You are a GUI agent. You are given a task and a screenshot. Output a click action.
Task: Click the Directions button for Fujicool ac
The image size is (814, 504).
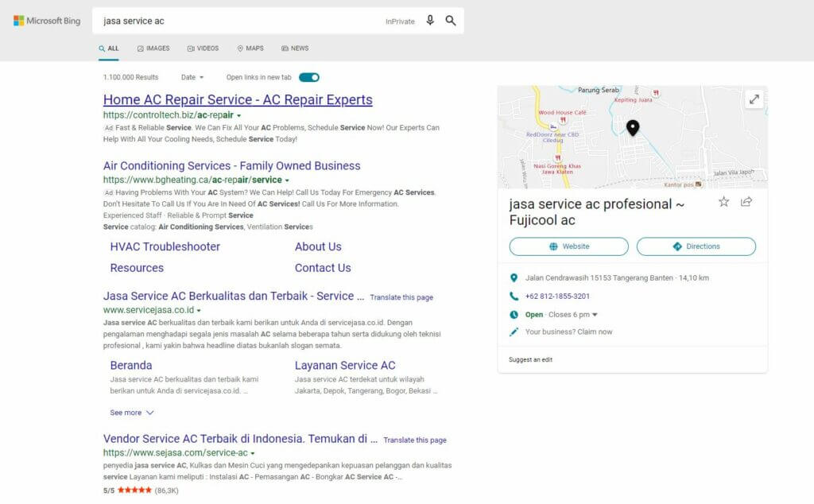[x=696, y=246]
